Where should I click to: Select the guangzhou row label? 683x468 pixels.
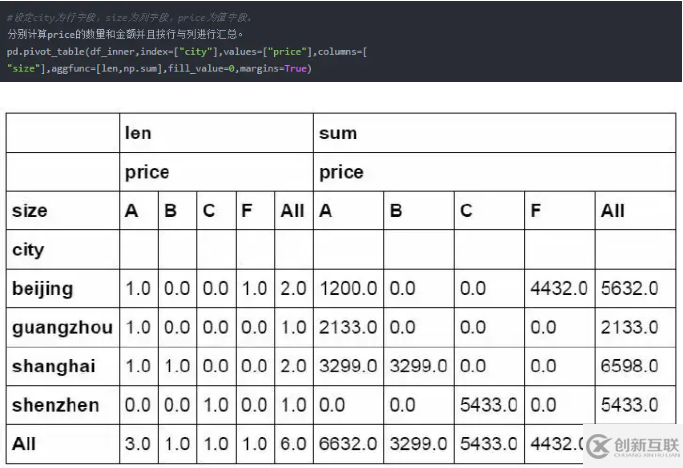(x=62, y=327)
